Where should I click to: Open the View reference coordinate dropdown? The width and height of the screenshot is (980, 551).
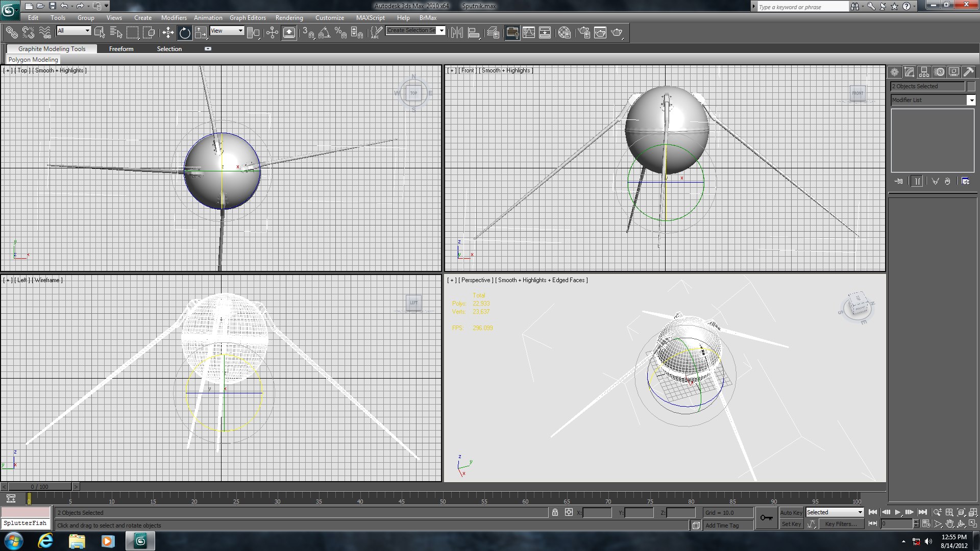pos(227,31)
